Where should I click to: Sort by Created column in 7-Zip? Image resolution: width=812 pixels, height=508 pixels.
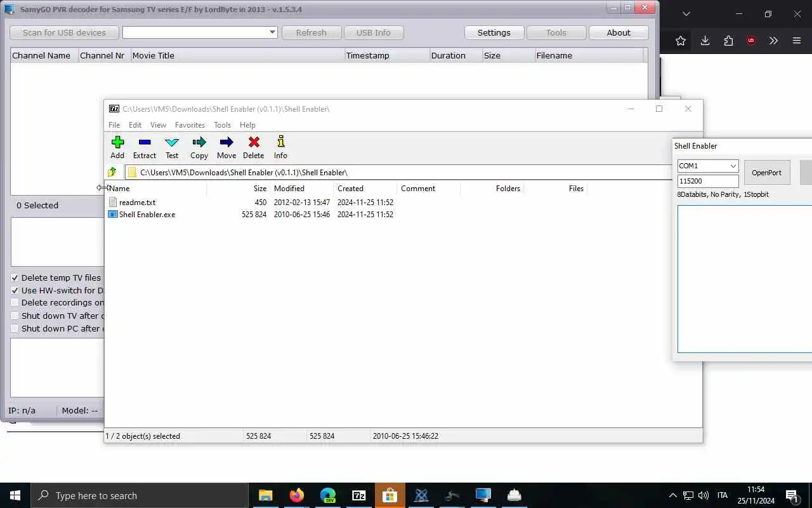tap(365, 189)
